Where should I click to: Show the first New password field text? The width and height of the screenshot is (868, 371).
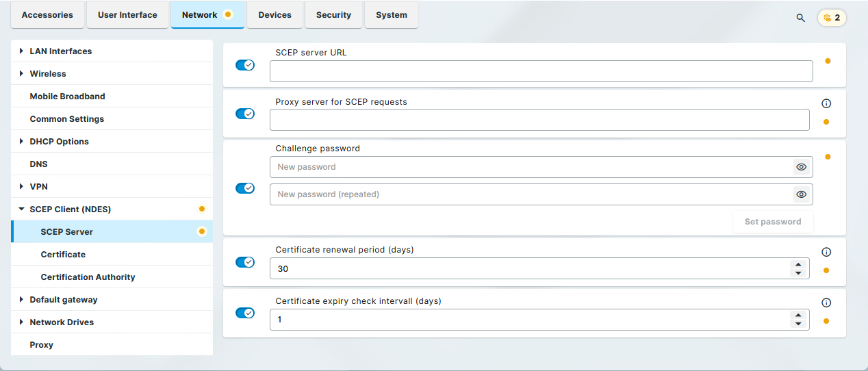pos(801,167)
